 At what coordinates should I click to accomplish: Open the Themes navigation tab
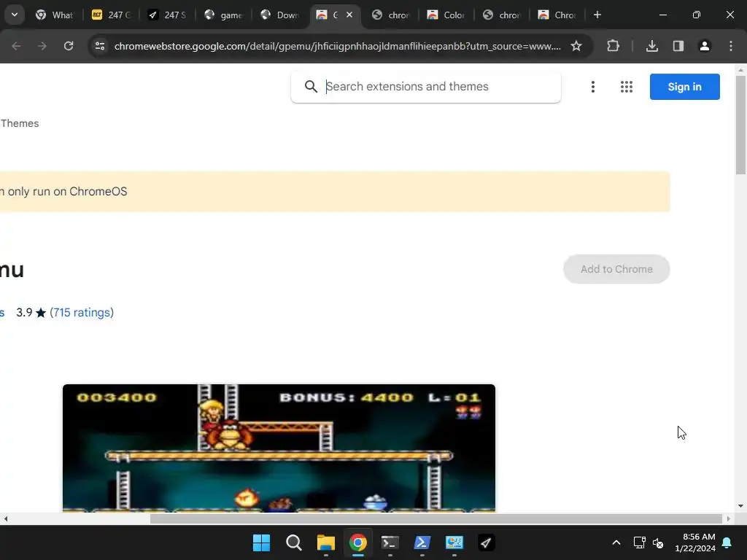coord(20,123)
